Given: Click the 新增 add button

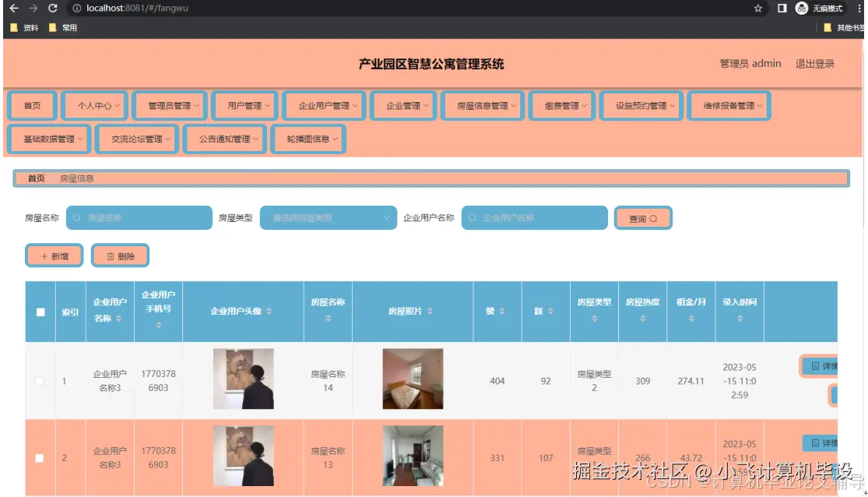Looking at the screenshot, I should [x=54, y=256].
